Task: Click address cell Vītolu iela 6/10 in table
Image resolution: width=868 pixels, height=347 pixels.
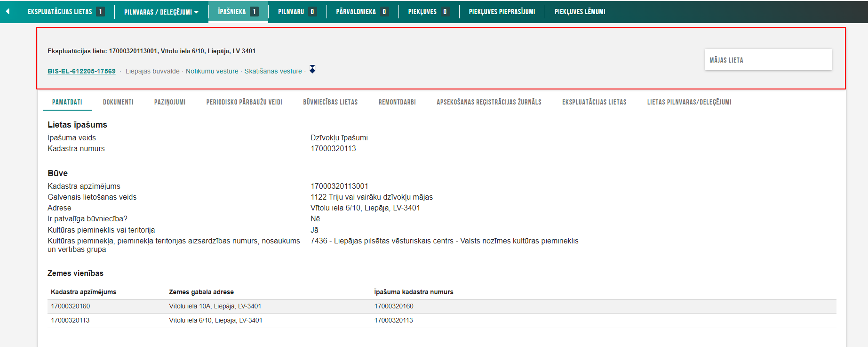Action: pos(215,320)
